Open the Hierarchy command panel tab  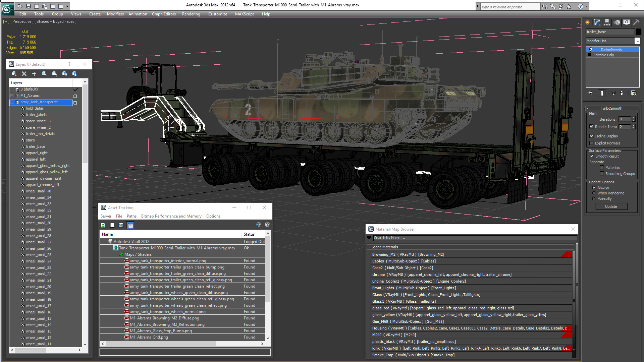pos(607,22)
